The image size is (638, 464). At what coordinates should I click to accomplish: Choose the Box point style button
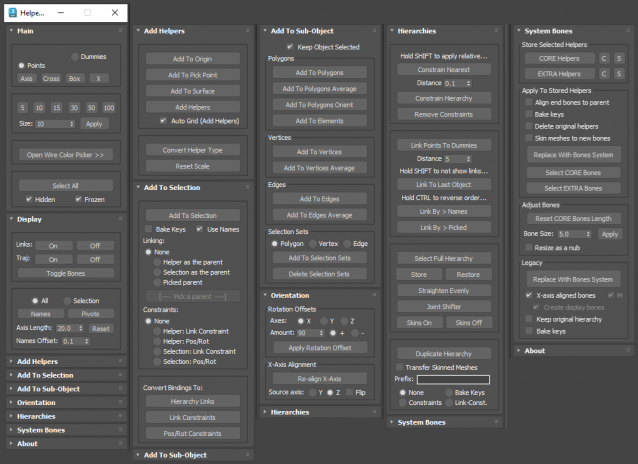74,79
